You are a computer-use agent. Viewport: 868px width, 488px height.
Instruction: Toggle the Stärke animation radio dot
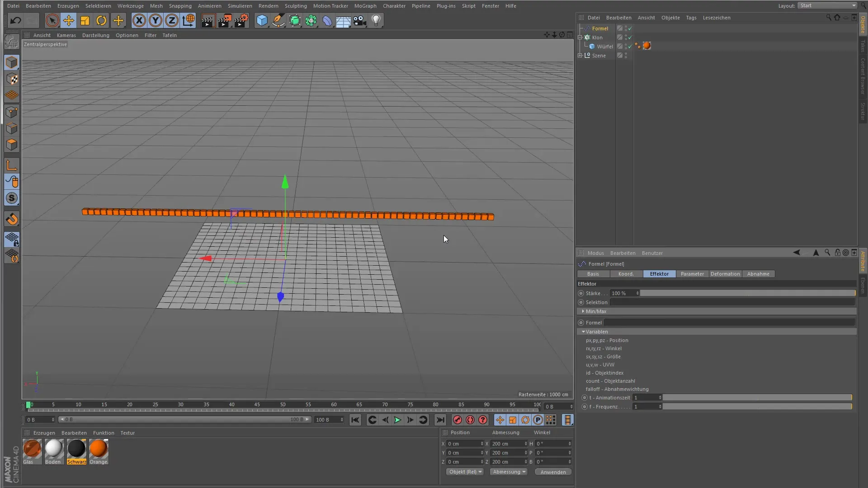tap(581, 293)
